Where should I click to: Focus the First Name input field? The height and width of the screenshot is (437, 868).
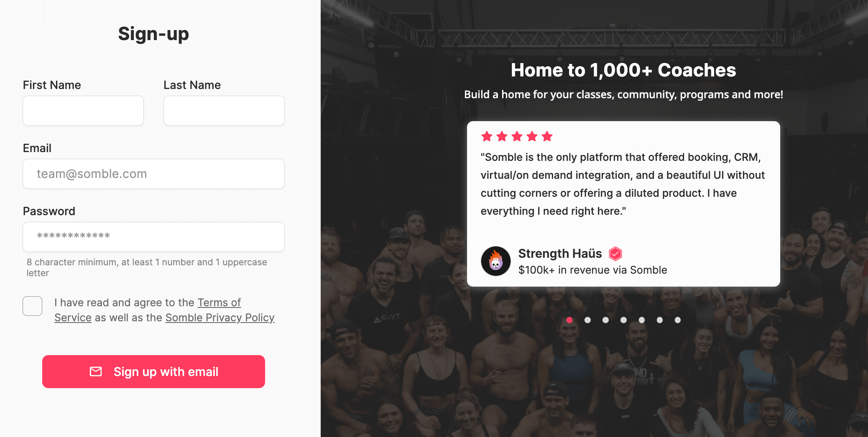point(83,111)
